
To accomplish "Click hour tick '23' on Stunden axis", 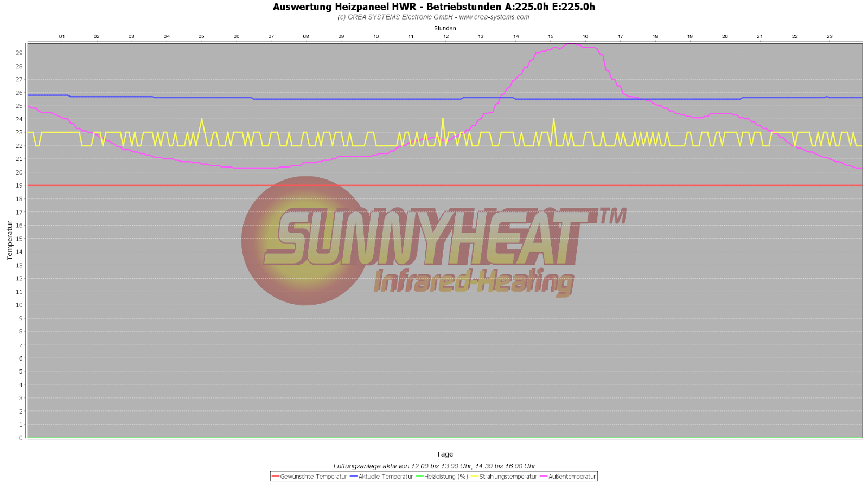I will [x=829, y=36].
